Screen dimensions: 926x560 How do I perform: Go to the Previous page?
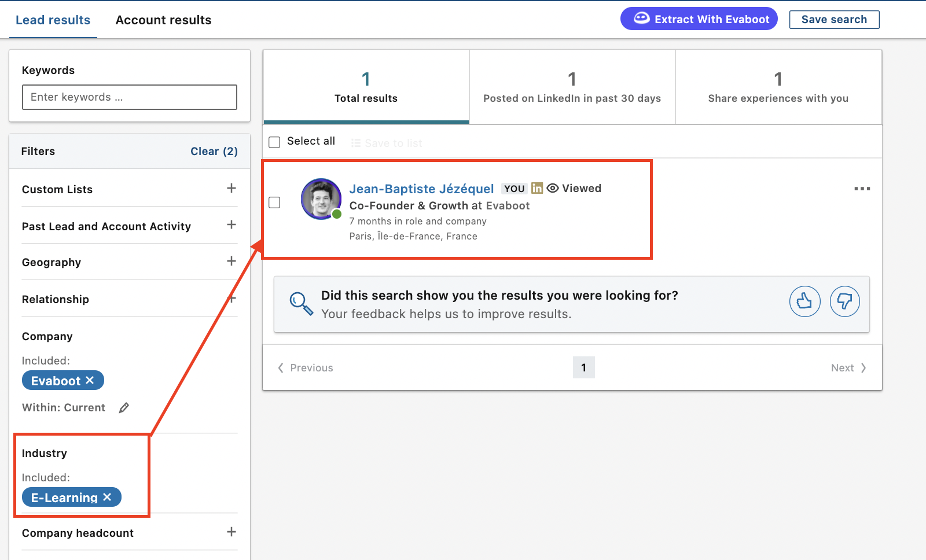[x=306, y=368]
